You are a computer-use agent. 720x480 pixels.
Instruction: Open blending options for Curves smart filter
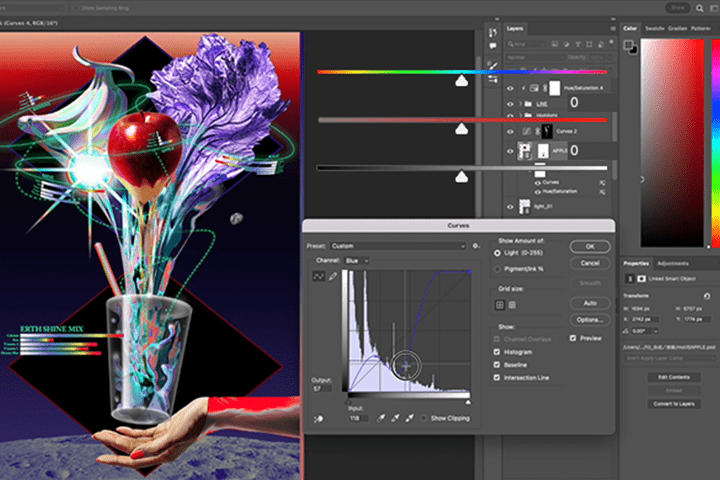pyautogui.click(x=602, y=183)
